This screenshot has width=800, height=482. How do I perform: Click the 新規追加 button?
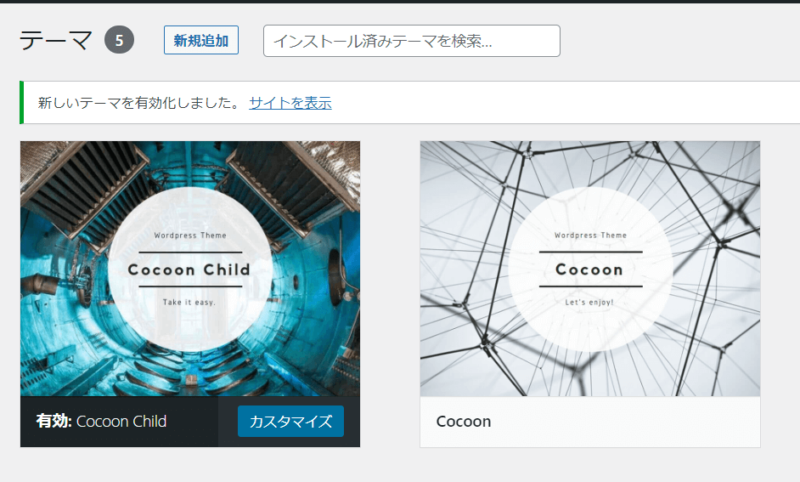tap(201, 40)
